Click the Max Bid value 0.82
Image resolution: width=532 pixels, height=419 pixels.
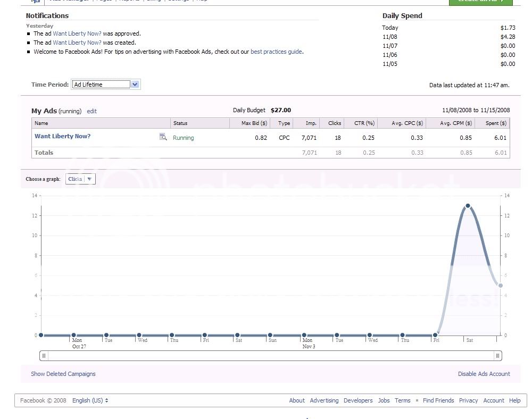point(261,138)
